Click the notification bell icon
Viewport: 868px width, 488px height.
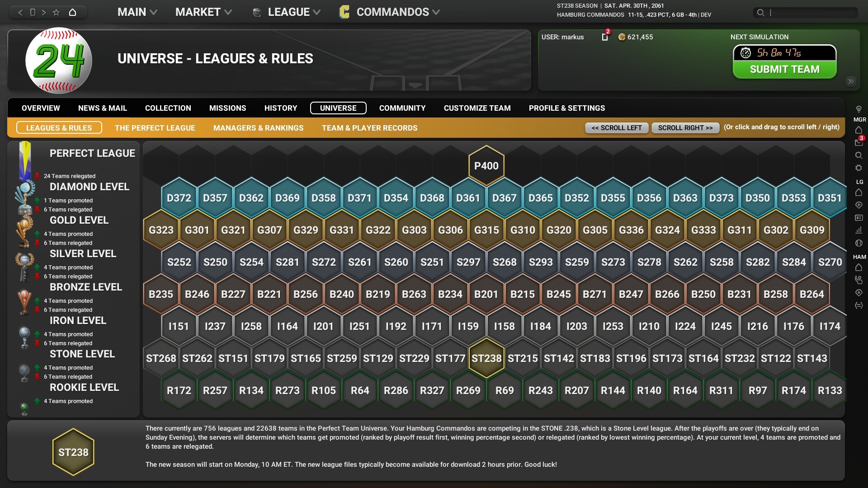click(x=604, y=37)
